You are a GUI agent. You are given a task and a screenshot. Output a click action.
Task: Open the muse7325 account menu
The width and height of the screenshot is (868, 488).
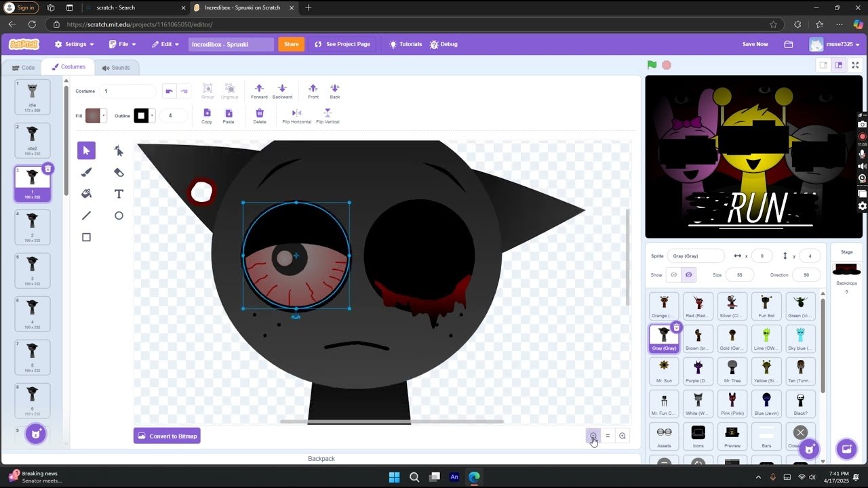[x=835, y=44]
